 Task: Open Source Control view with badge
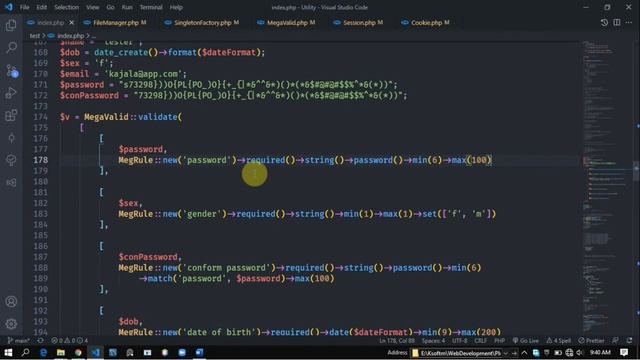point(11,70)
